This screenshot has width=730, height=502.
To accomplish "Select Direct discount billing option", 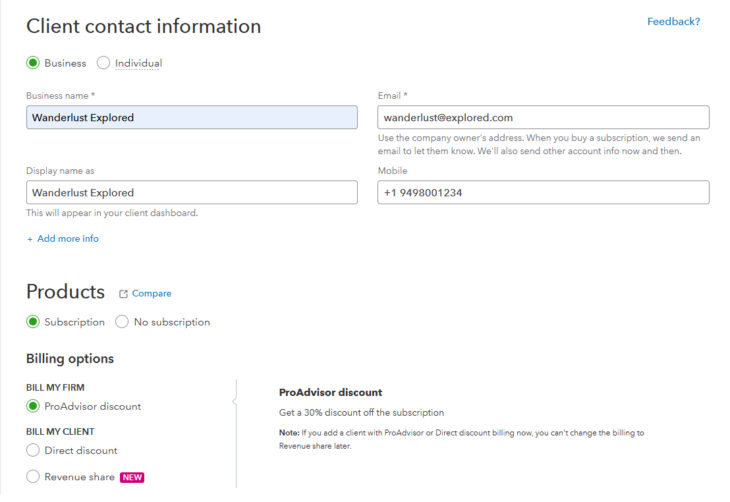I will (x=33, y=450).
